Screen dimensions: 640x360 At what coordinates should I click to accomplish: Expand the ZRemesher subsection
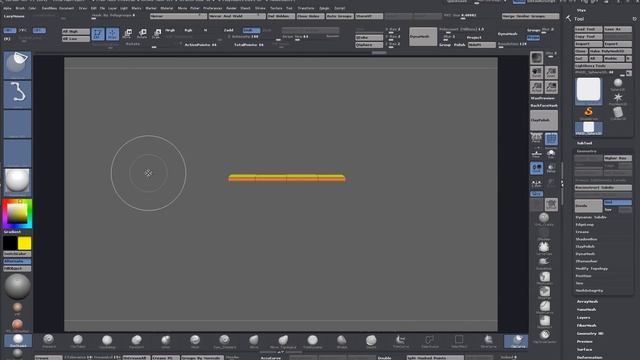[586, 261]
